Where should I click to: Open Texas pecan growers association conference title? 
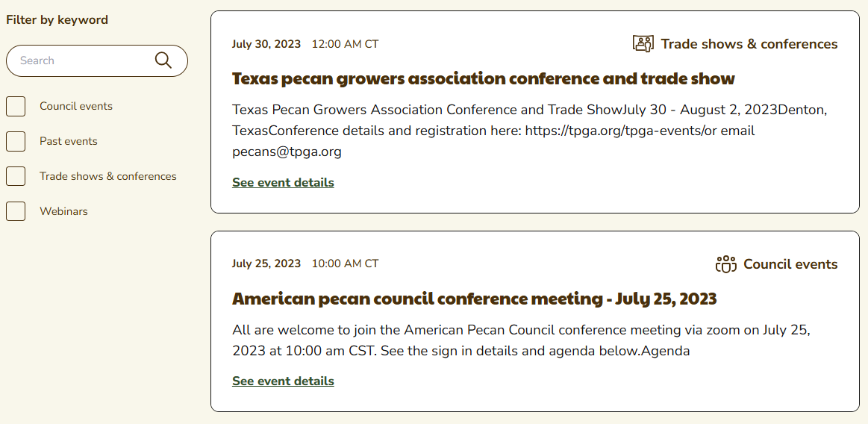[483, 78]
